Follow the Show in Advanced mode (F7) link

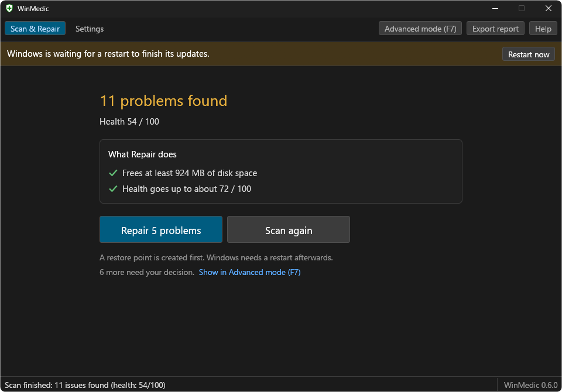pyautogui.click(x=249, y=272)
